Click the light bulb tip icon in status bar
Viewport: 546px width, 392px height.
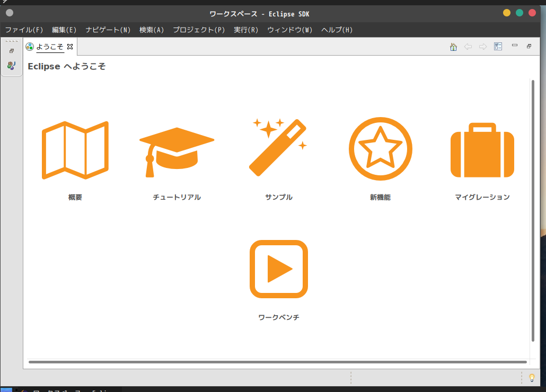pos(532,378)
